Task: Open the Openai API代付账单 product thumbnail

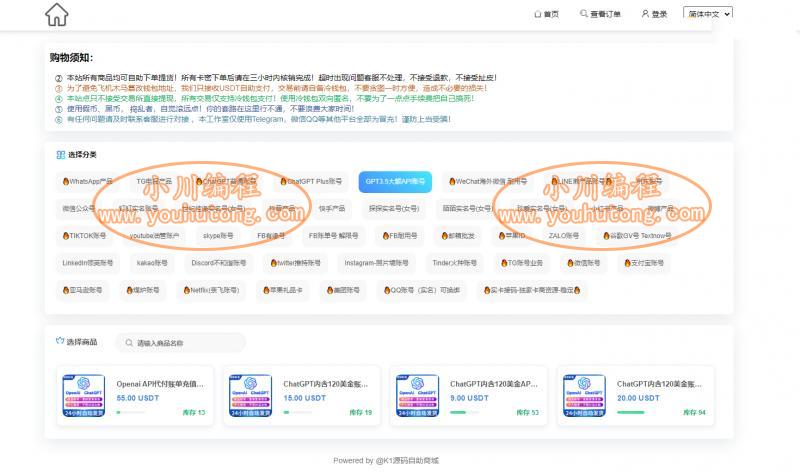Action: (x=84, y=395)
